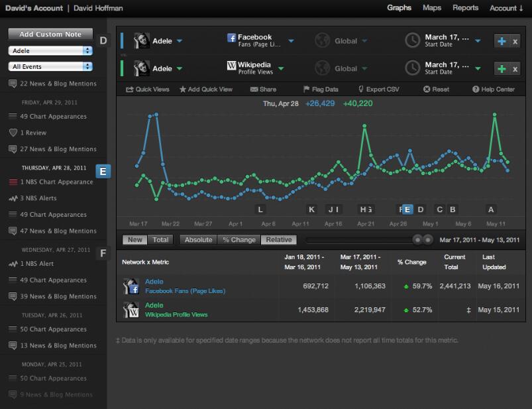Select the Total toggle
The height and width of the screenshot is (409, 532).
(160, 240)
